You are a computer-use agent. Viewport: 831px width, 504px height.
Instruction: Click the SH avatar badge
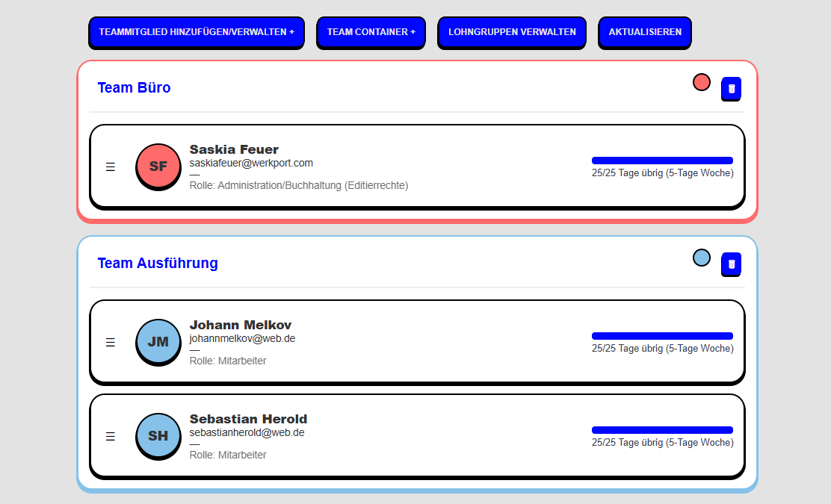click(158, 436)
